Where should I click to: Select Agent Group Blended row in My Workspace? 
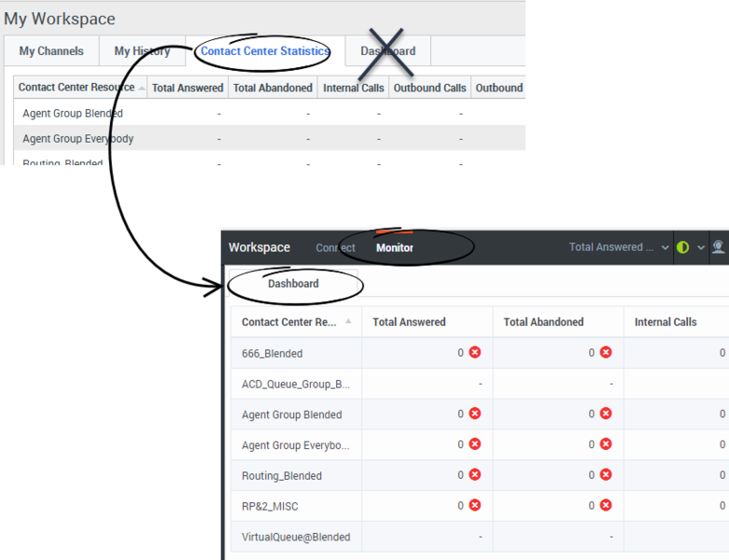point(270,113)
